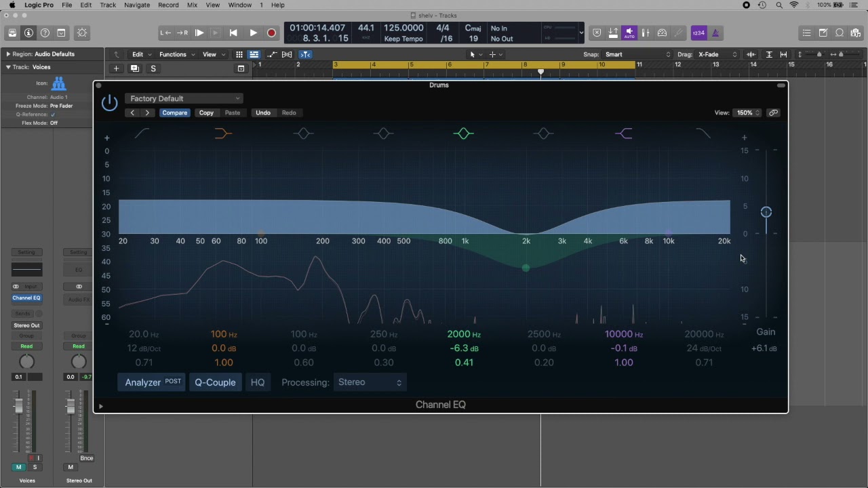Open the Factory Default preset dropdown
Screen dimensions: 868x488
tap(184, 98)
